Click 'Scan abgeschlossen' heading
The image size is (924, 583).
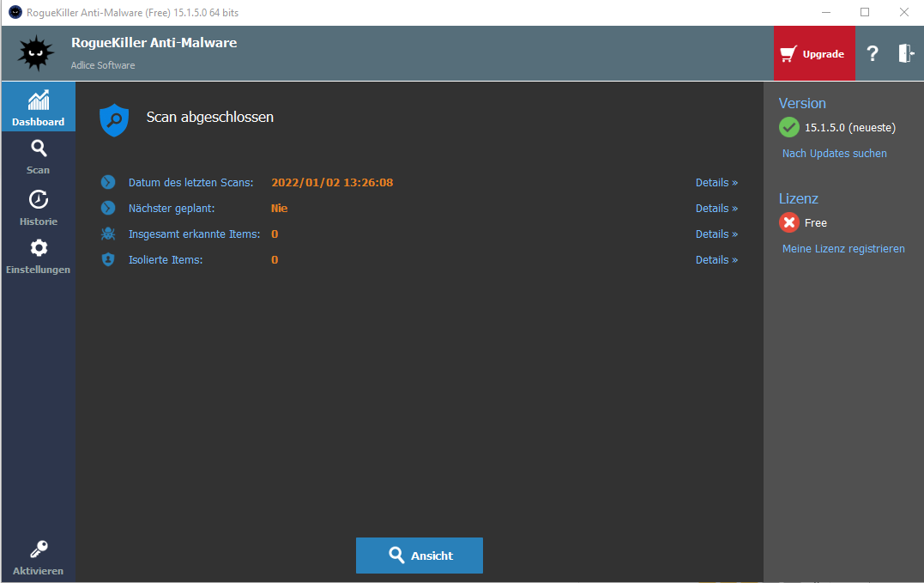pyautogui.click(x=210, y=118)
